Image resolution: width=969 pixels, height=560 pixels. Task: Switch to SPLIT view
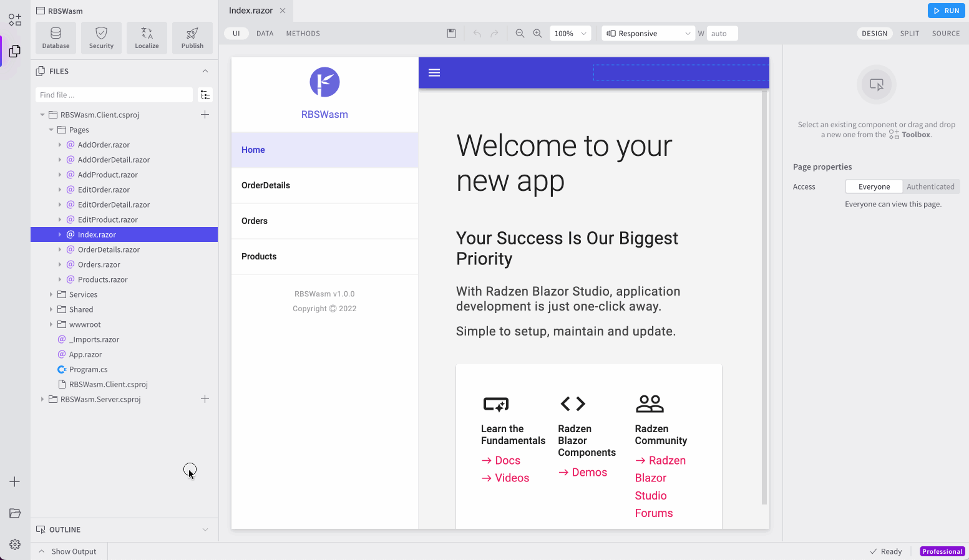click(x=910, y=34)
